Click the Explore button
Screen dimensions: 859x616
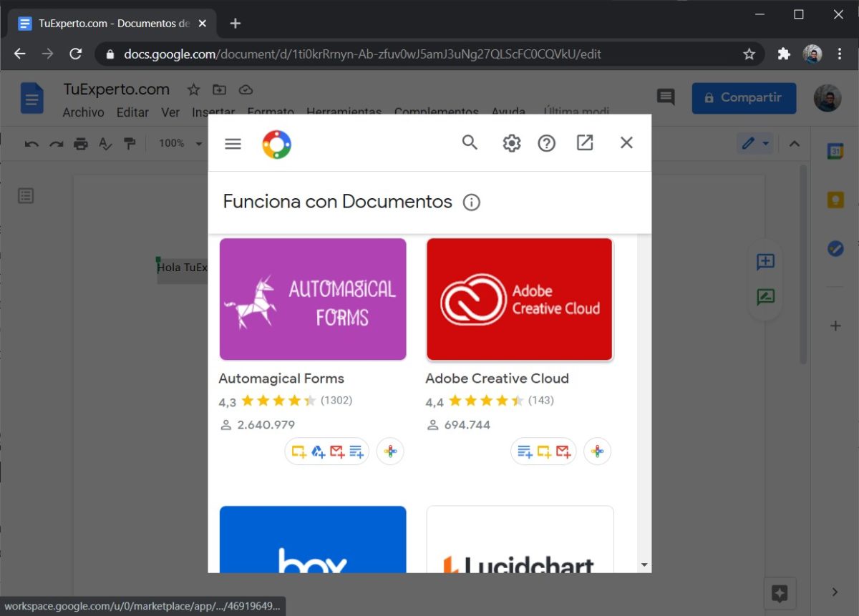point(780,594)
